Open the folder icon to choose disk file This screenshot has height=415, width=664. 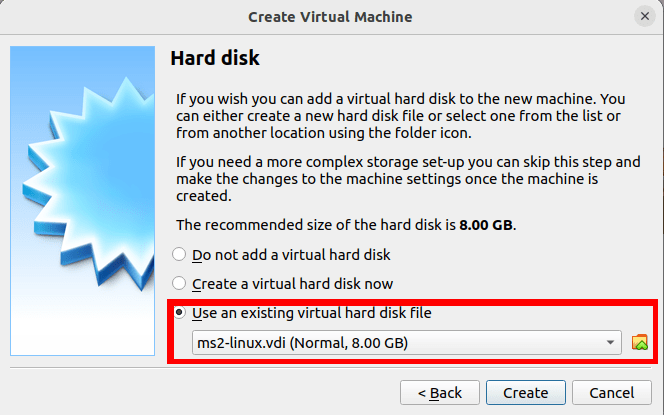(641, 343)
